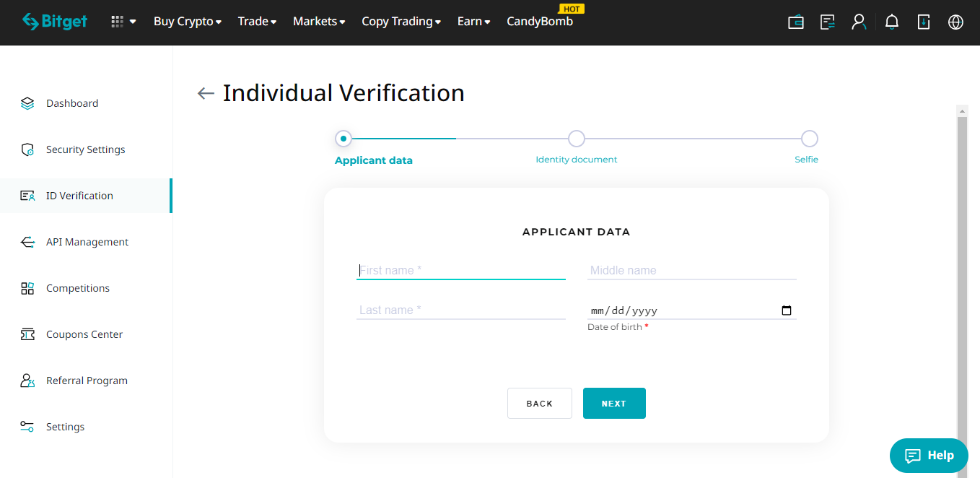980x478 pixels.
Task: Click the APPLICANT DATA form title
Action: tap(577, 233)
